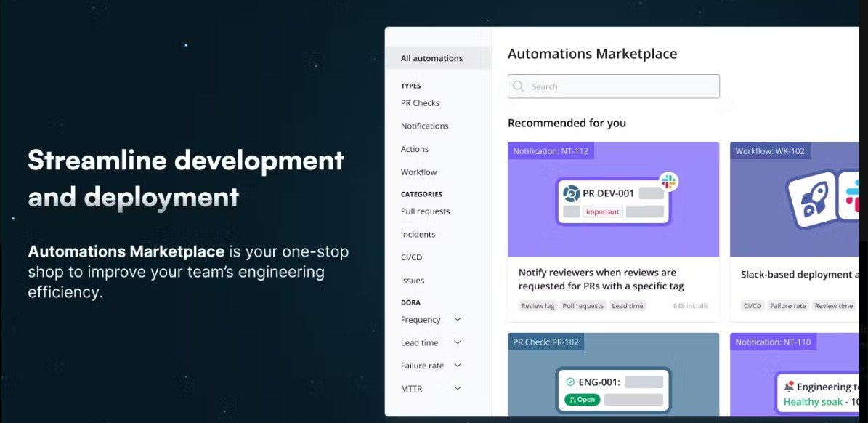Click the Slack tile icon on Workflow WK-102 card
Screen dimensions: 868x423
pyautogui.click(x=850, y=196)
